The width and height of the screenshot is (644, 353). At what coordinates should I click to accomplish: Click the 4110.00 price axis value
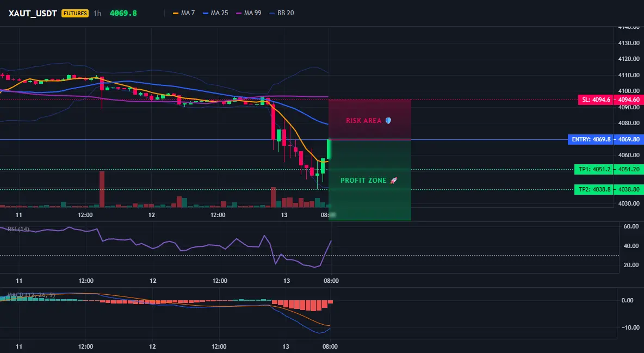pyautogui.click(x=629, y=75)
